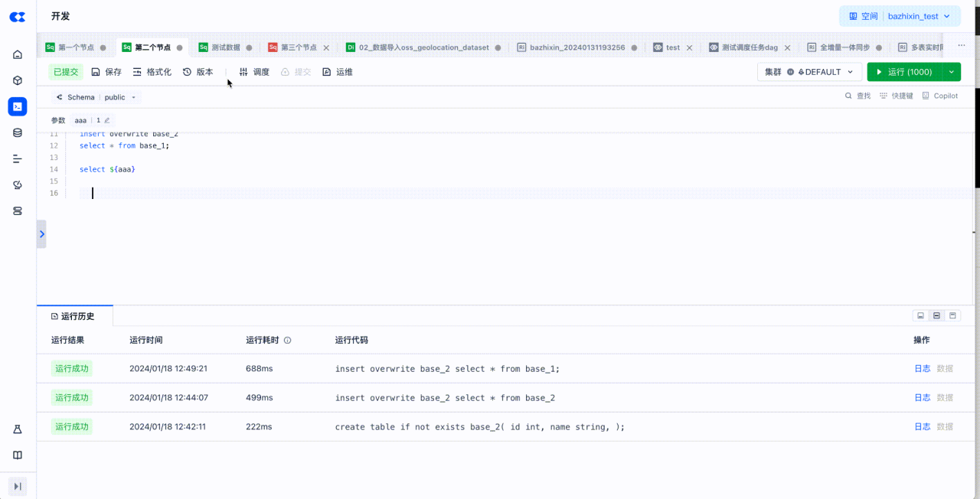This screenshot has height=499, width=980.
Task: Open 日志 link for 12:49:21 run
Action: [922, 369]
